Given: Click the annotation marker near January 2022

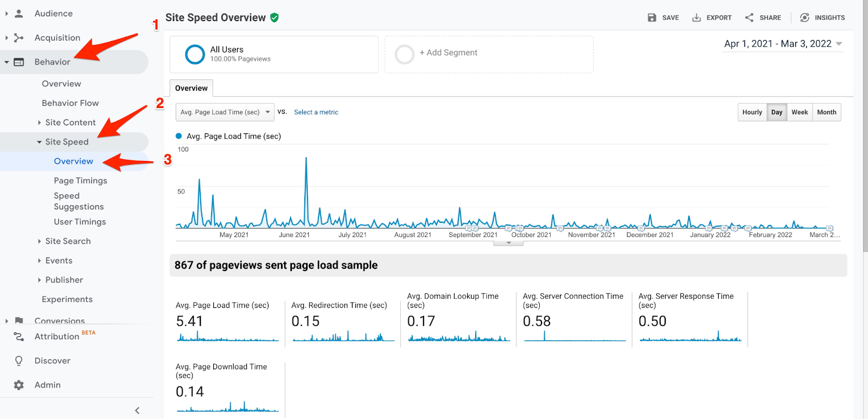Looking at the screenshot, I should click(709, 228).
